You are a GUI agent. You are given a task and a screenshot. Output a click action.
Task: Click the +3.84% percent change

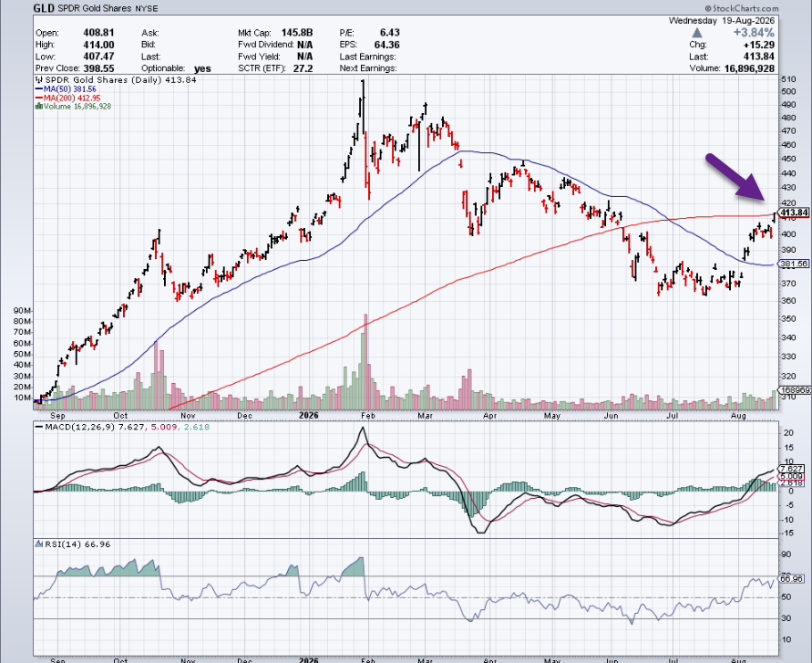point(754,33)
